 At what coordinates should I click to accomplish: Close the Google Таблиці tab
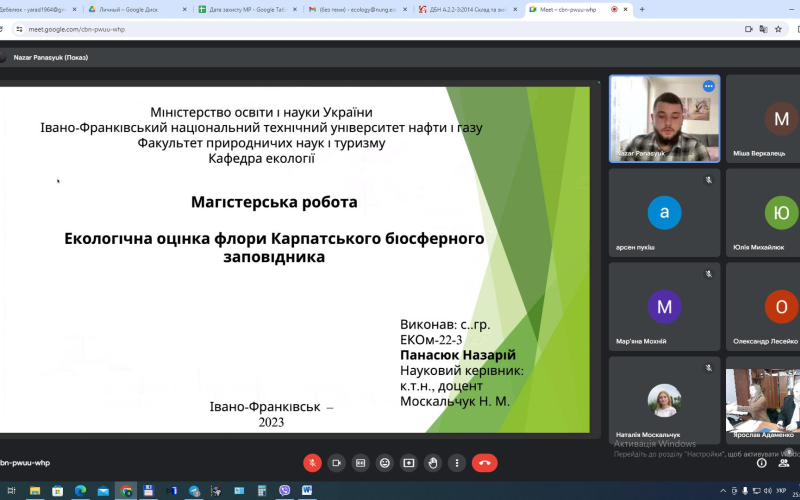[x=295, y=9]
